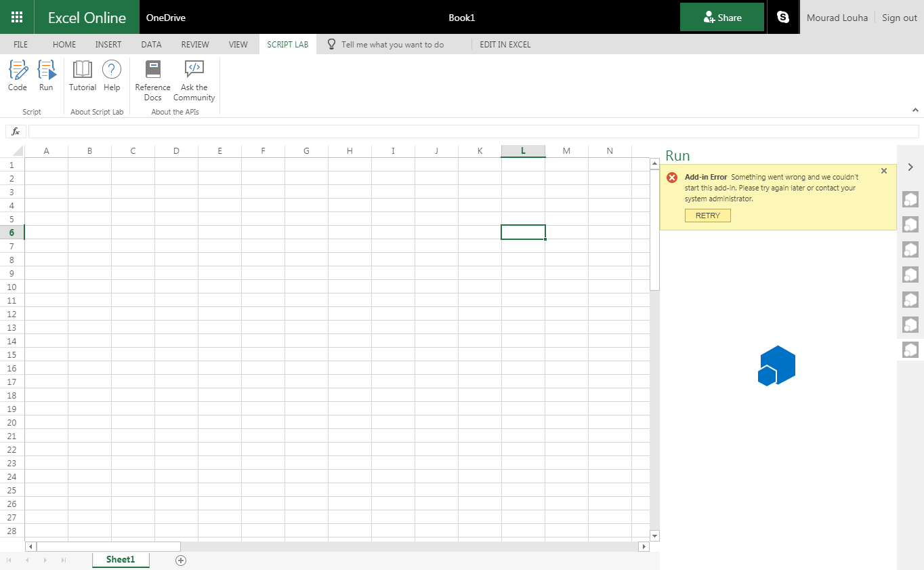Select the Sheet1 tab

point(121,559)
